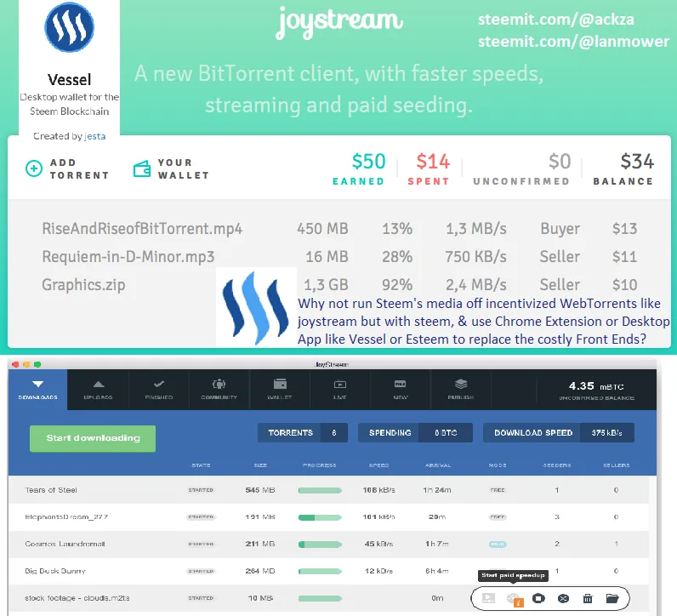Select the Graphics.zip file name
Screen dimensions: 677x616
coord(83,285)
